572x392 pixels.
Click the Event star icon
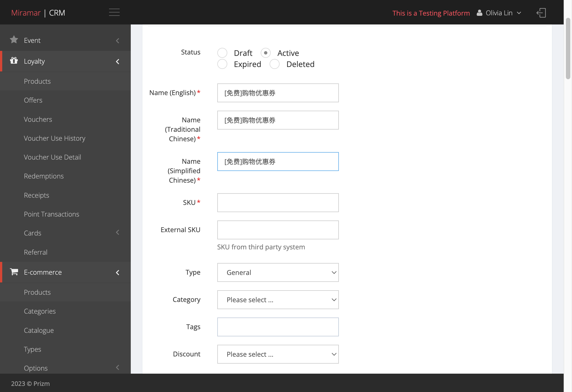tap(14, 40)
